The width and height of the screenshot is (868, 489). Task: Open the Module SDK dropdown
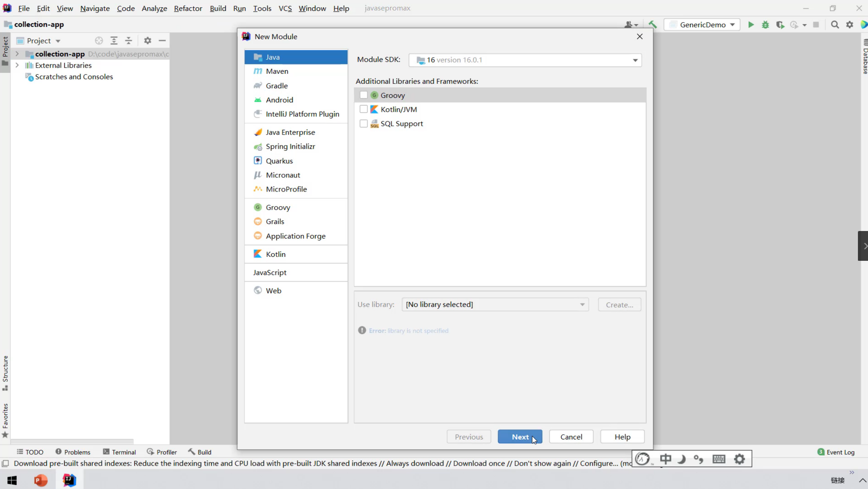[635, 60]
